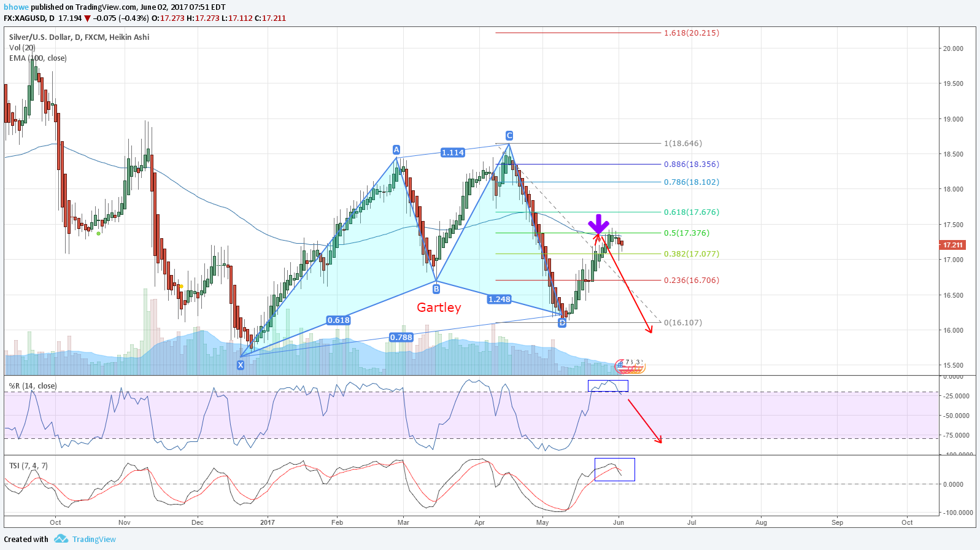This screenshot has width=980, height=550.
Task: Click the May label on time axis
Action: pos(542,523)
